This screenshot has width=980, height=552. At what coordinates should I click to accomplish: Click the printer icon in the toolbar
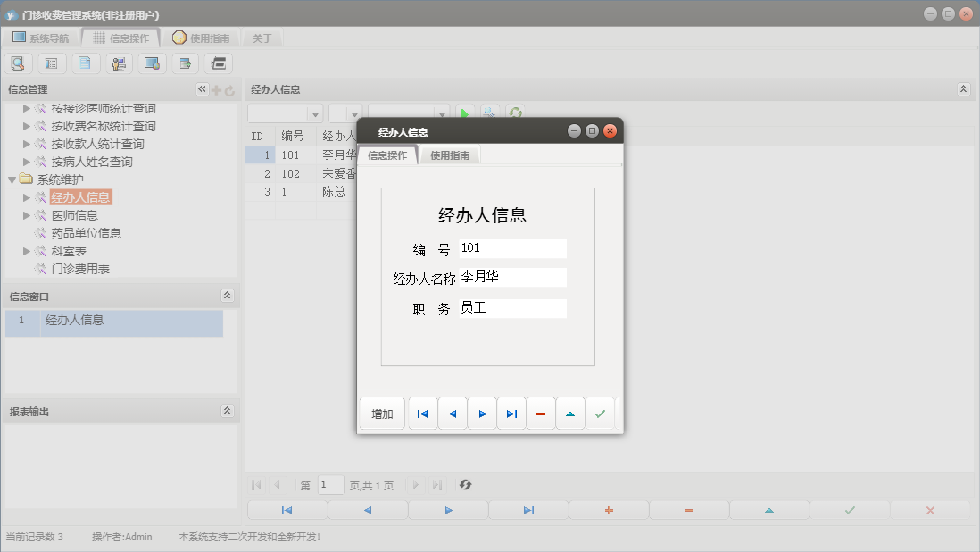[217, 63]
